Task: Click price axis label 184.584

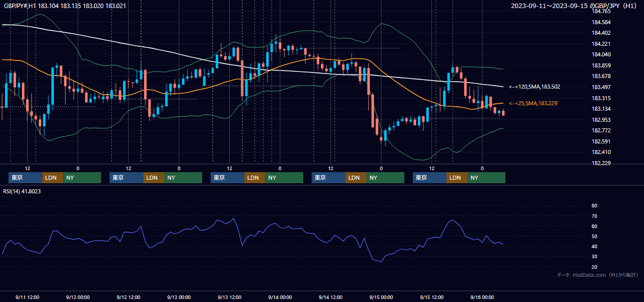Action: [x=601, y=22]
